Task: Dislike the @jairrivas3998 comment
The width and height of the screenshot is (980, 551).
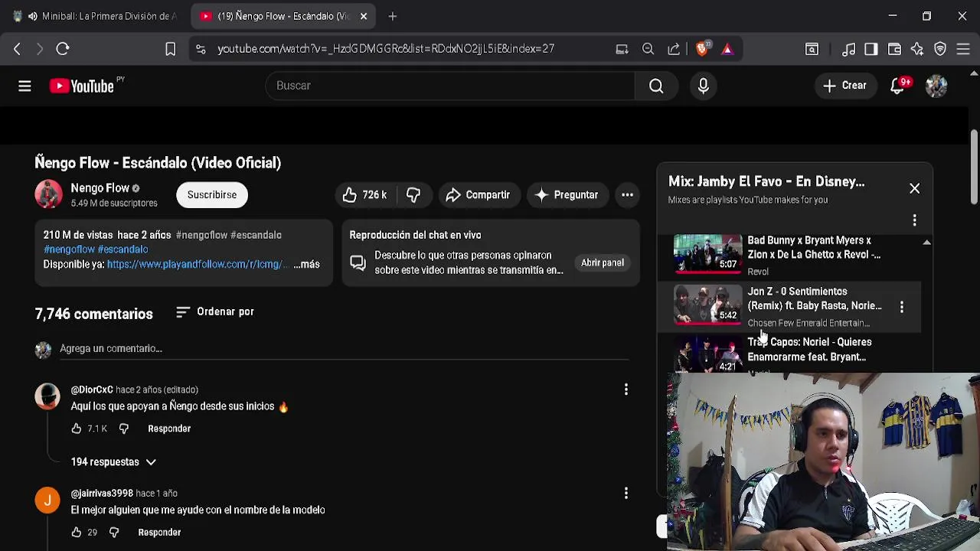Action: [113, 532]
